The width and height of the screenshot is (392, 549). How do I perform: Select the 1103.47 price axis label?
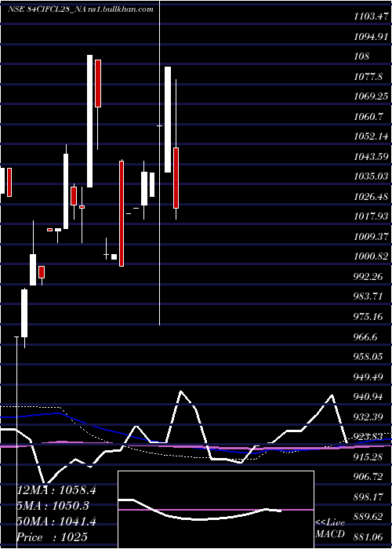371,16
